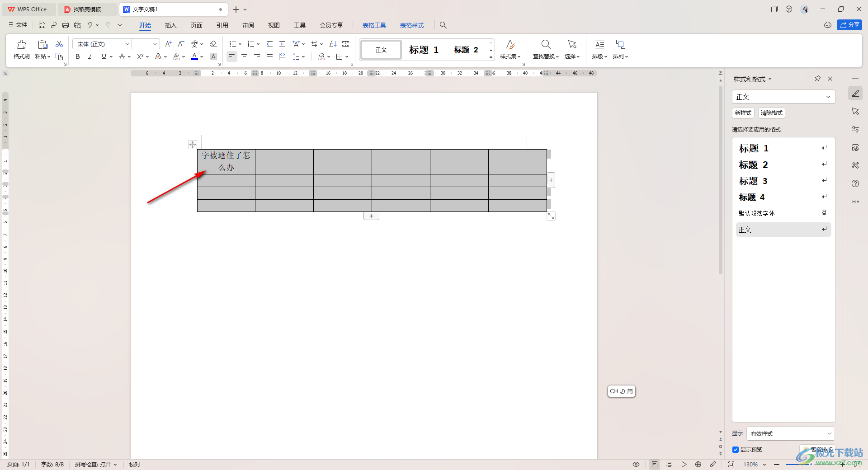Click the eye protection mode icon in status bar
Screen dimensions: 868x470
click(636, 465)
